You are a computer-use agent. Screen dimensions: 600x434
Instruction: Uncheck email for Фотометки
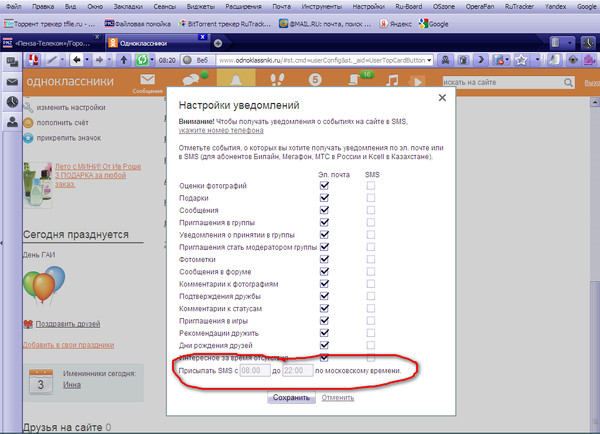324,259
